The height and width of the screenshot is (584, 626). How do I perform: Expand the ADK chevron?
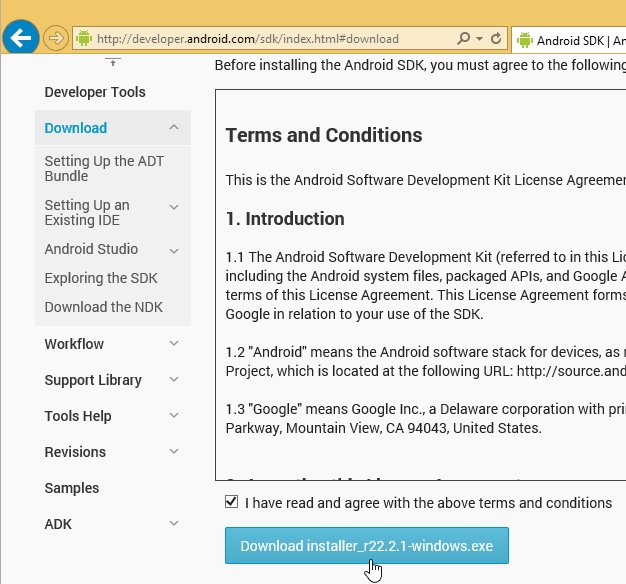(174, 523)
